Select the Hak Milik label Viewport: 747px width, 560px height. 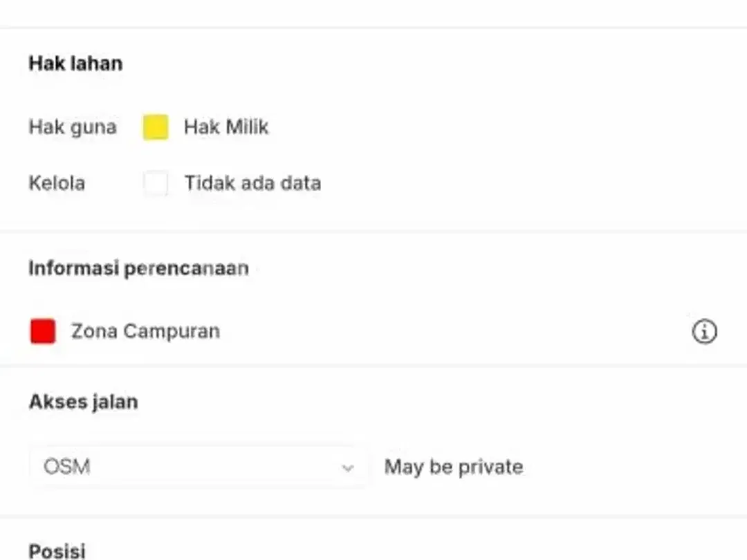pyautogui.click(x=226, y=127)
